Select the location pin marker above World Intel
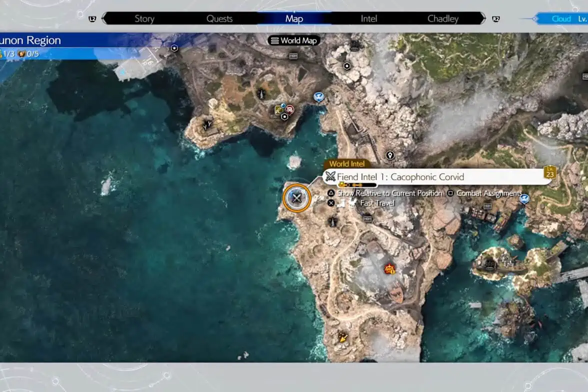The width and height of the screenshot is (588, 392). (x=390, y=155)
